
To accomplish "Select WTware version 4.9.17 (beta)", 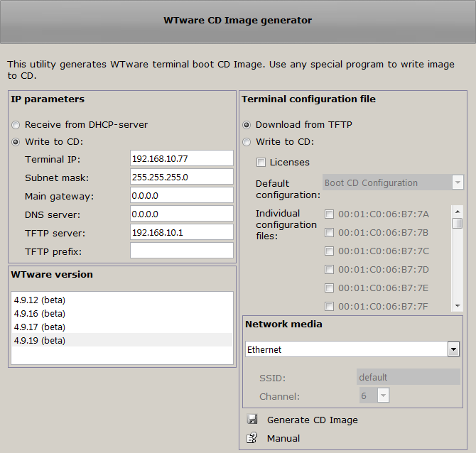I will 121,327.
